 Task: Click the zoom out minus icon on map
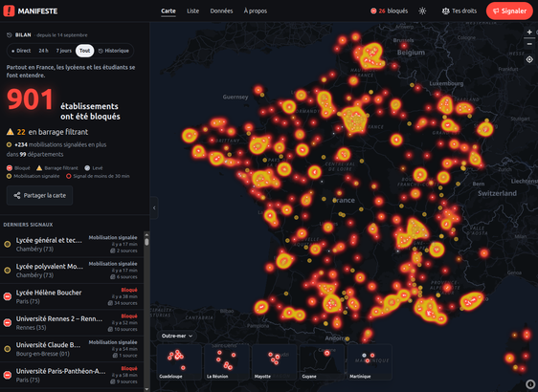(529, 44)
